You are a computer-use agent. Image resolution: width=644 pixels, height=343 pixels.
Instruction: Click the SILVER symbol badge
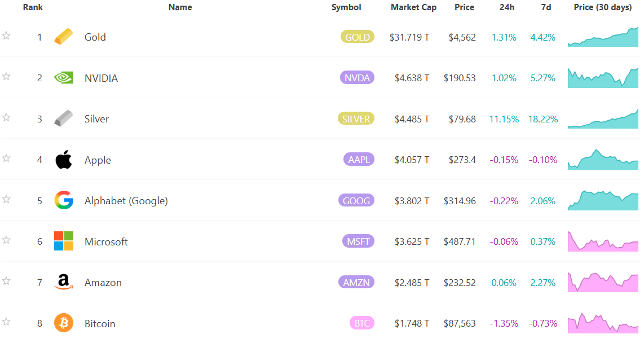[x=356, y=118]
